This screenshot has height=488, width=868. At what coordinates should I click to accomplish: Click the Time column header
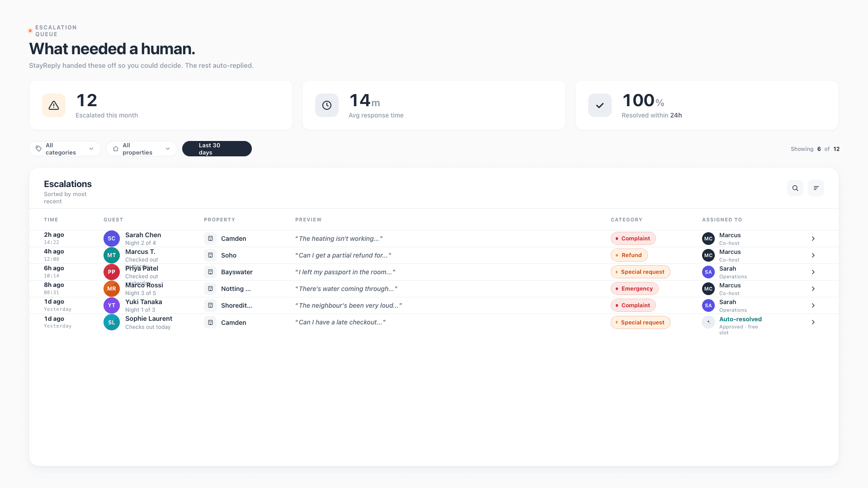51,220
